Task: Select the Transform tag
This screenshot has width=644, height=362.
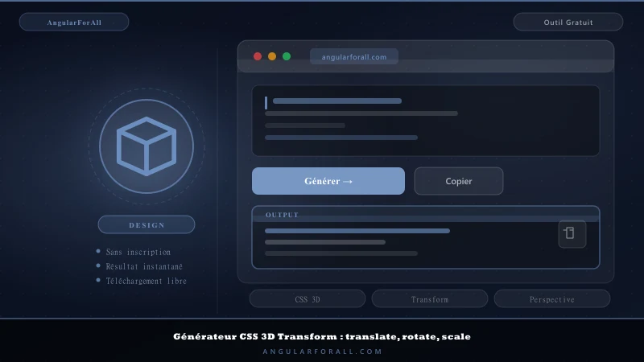Action: point(430,298)
